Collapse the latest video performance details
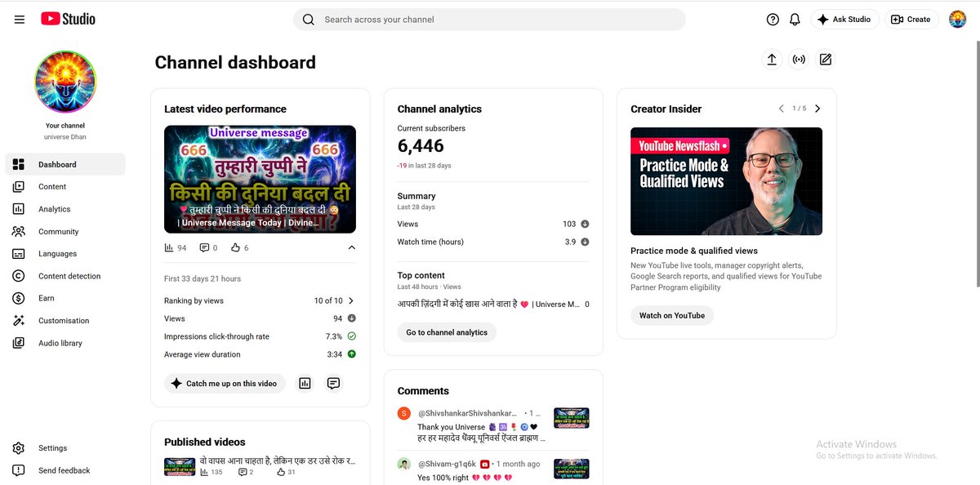The image size is (980, 485). coord(351,247)
